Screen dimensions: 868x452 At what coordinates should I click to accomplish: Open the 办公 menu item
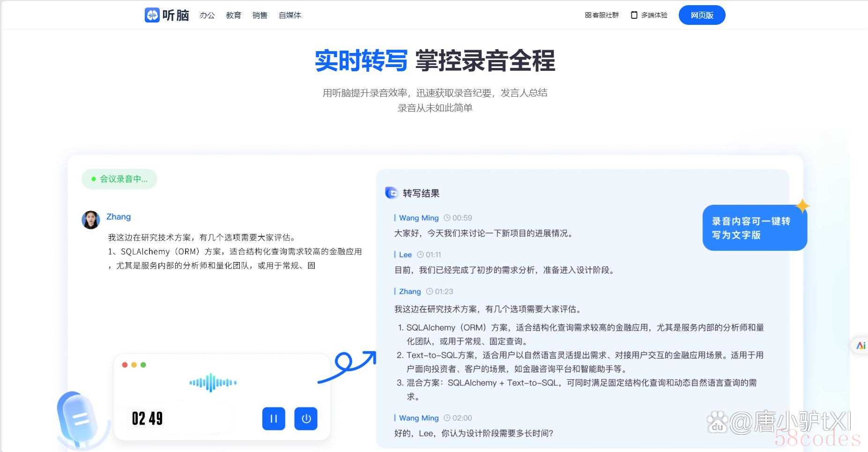click(207, 15)
